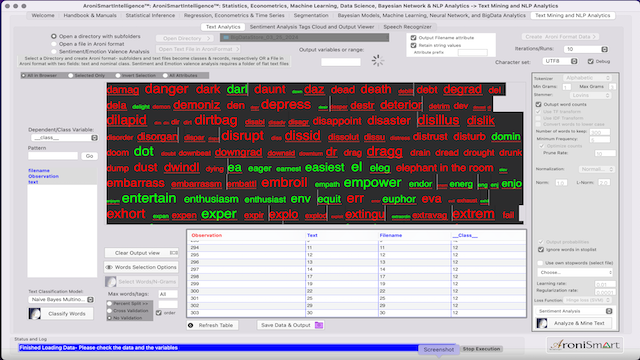640x360 pixels.
Task: Select 'Invert Selection' radio option
Action: click(x=118, y=76)
